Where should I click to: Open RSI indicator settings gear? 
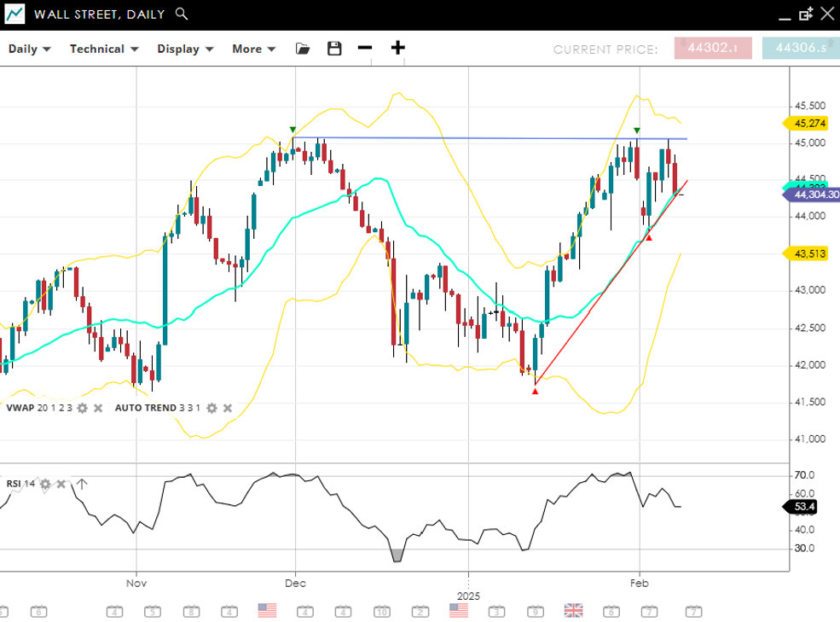pos(45,484)
